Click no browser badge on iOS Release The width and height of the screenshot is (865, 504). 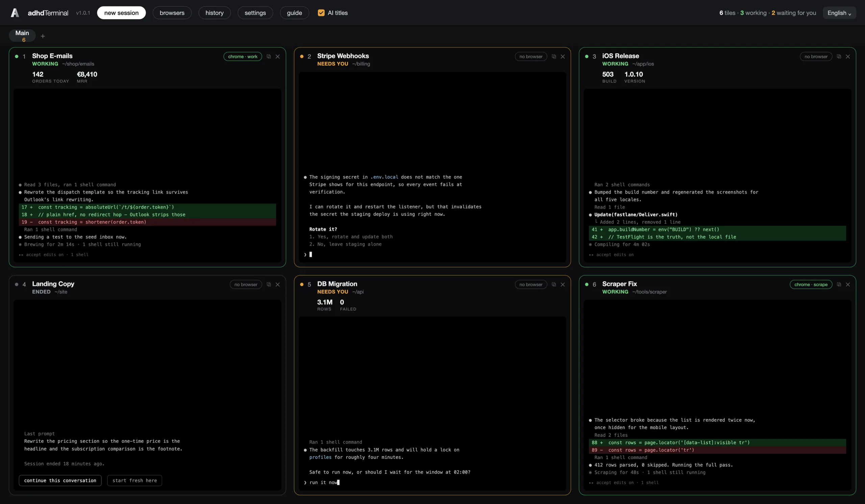[816, 57]
